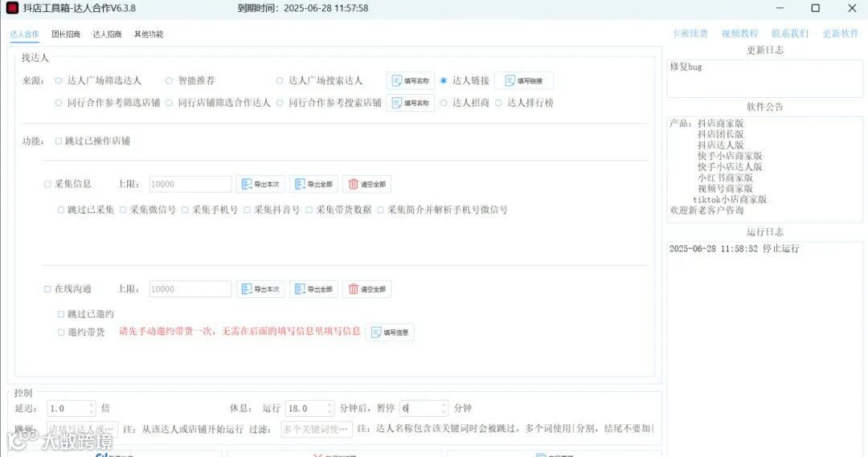
Task: Click the 修复bug update log text
Action: [686, 67]
